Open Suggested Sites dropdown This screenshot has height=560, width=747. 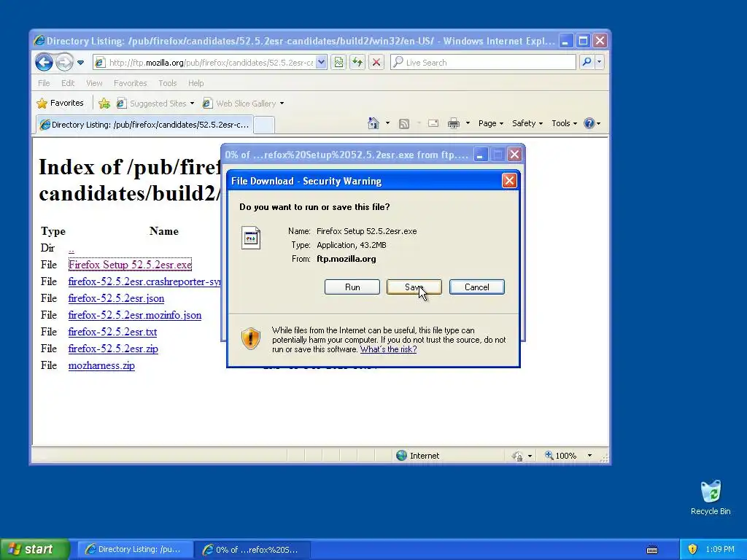(x=155, y=104)
